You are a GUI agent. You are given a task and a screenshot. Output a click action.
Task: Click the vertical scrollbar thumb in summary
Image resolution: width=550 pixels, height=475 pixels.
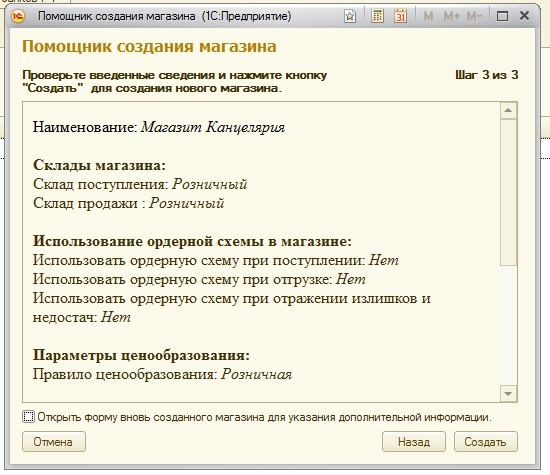point(508,192)
